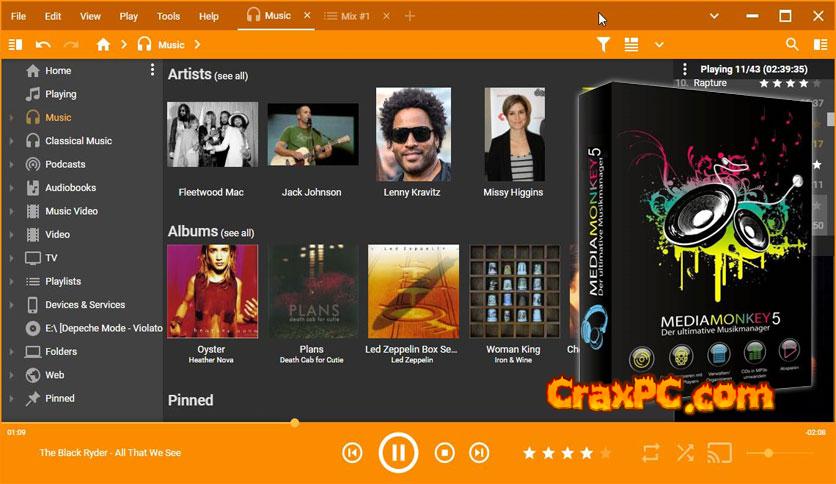Open the View menu
Image resolution: width=836 pixels, height=484 pixels.
(90, 17)
